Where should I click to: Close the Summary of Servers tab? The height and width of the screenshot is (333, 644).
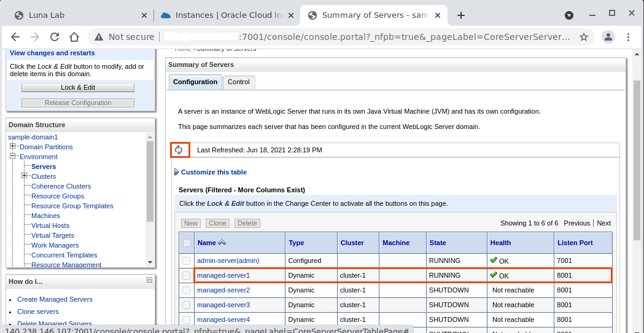coord(438,15)
